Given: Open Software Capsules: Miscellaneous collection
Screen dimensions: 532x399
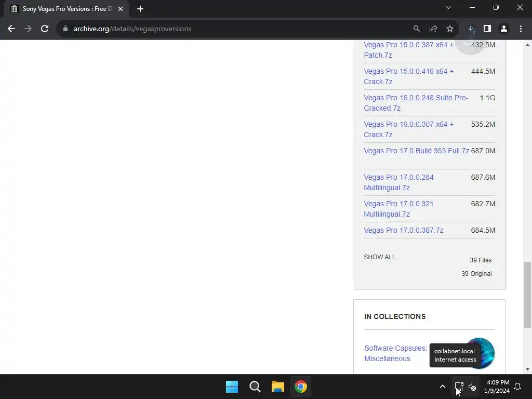Looking at the screenshot, I should click(395, 353).
